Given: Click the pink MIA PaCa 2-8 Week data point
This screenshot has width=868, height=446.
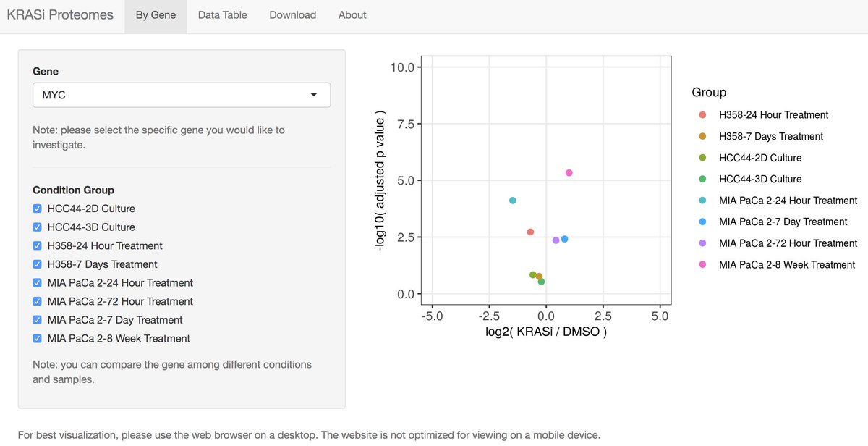Looking at the screenshot, I should tap(569, 173).
